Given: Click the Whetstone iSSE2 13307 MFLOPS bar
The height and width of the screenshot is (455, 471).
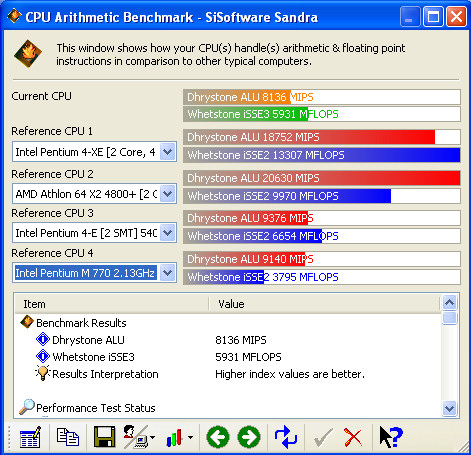Looking at the screenshot, I should [322, 155].
